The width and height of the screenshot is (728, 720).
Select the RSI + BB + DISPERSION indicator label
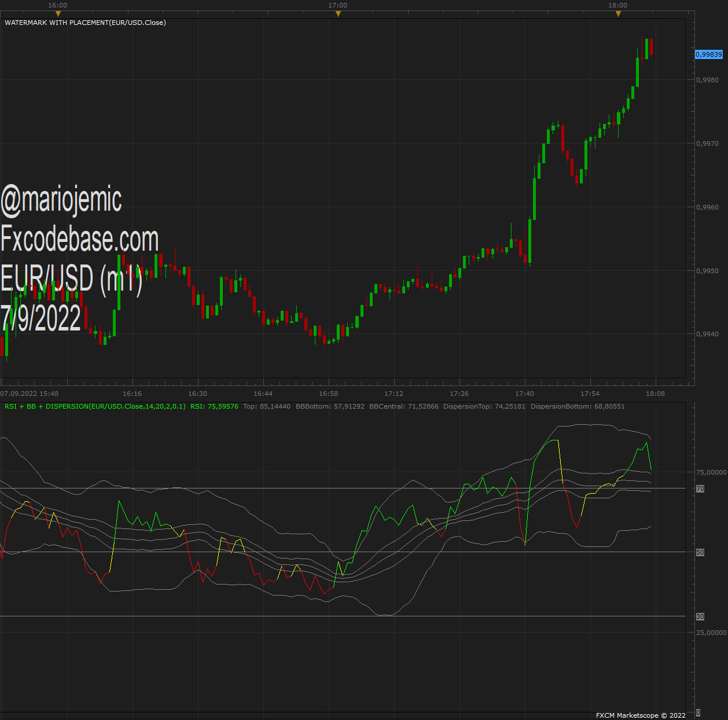[95, 406]
